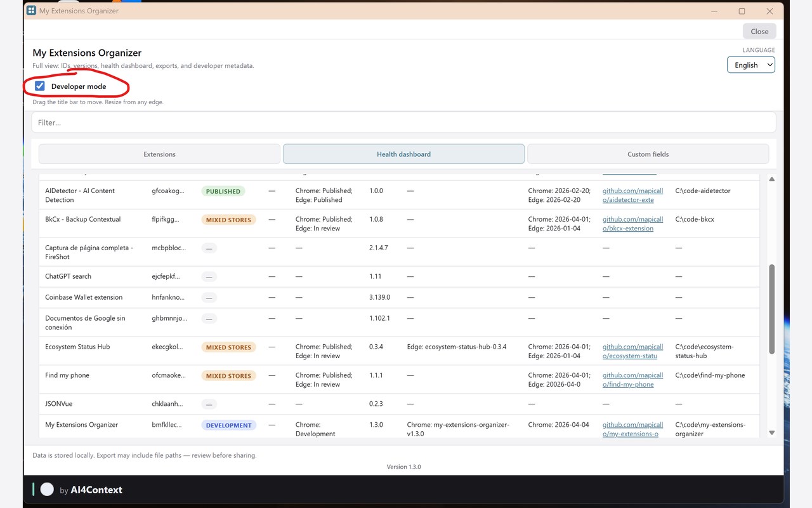Click the round AI4Context logo in the footer
The height and width of the screenshot is (508, 812).
click(x=47, y=489)
